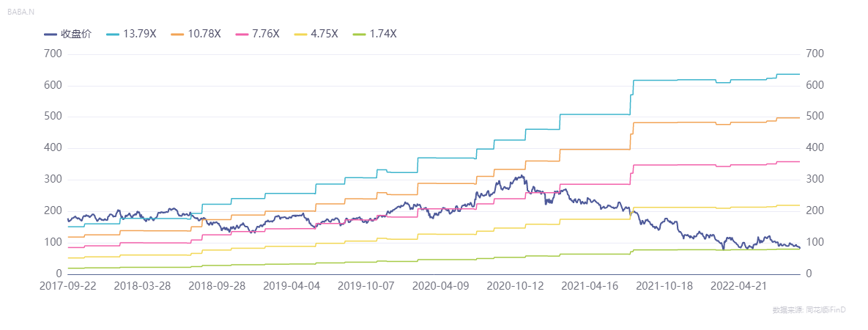Click the green 1.74X legend color marker
Screen dimensions: 868x330
pos(360,34)
